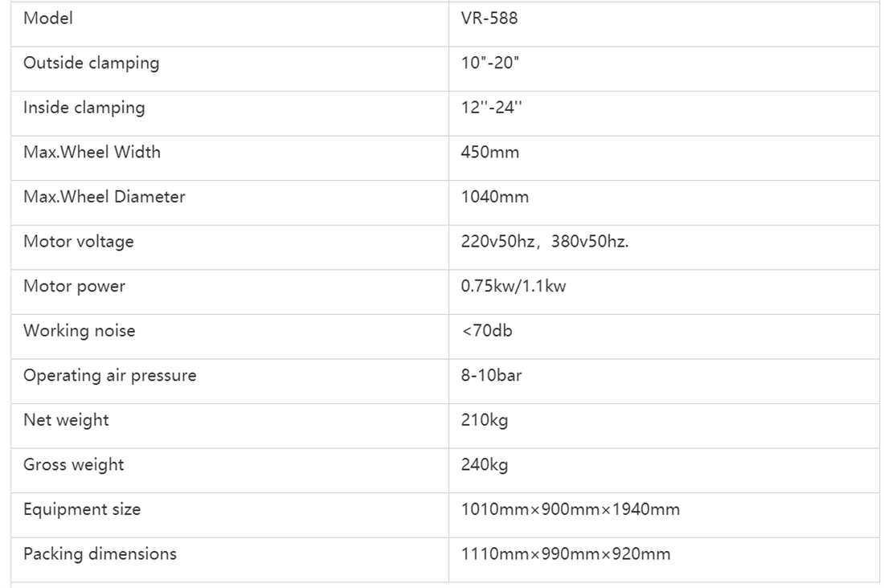Click the Working noise label

[x=79, y=330]
